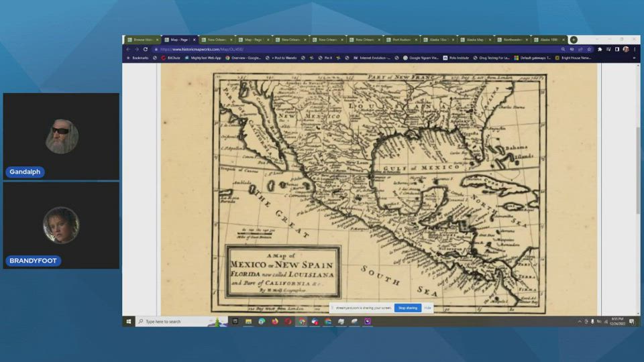Bookmark this page with the star icon

tap(589, 49)
